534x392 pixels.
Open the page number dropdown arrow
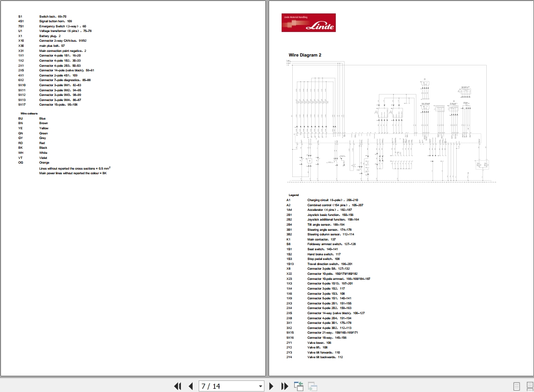tap(261, 386)
